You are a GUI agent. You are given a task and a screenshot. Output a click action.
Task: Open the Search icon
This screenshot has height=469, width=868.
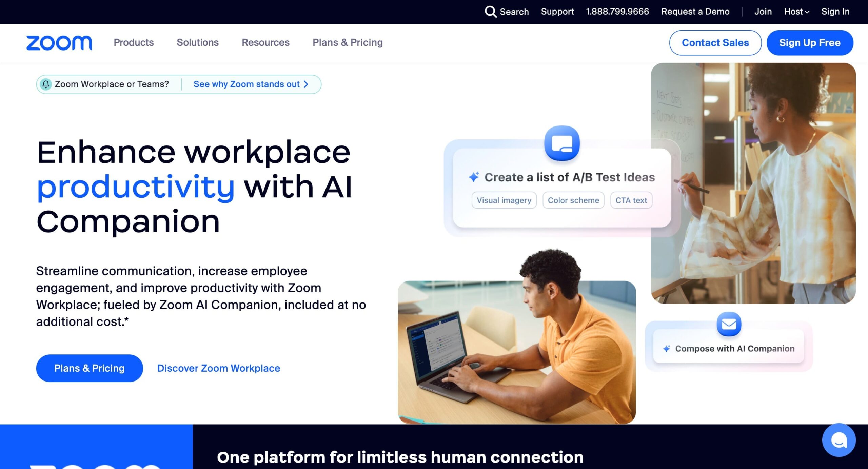coord(490,11)
